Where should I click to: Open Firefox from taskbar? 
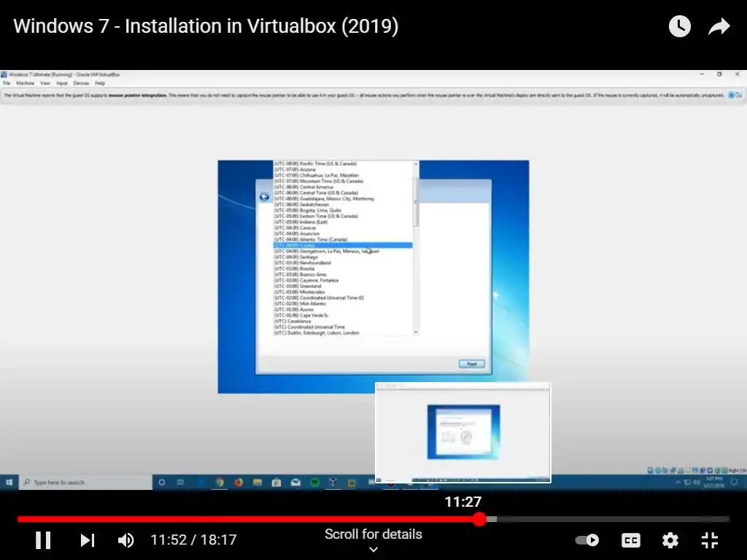click(239, 483)
